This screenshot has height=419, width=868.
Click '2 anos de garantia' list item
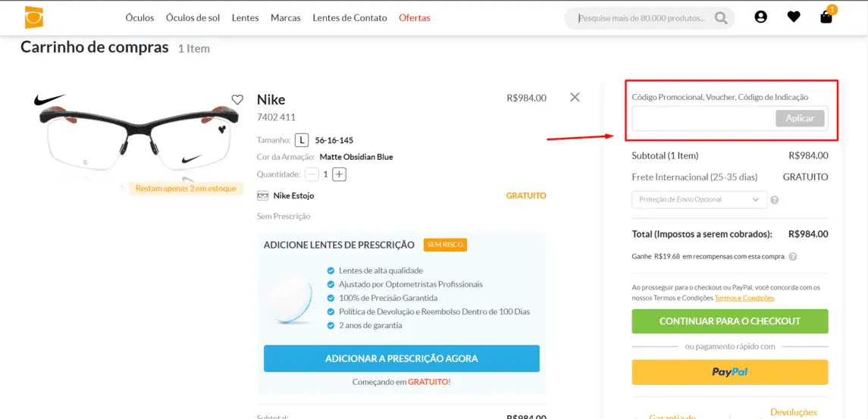coord(371,326)
